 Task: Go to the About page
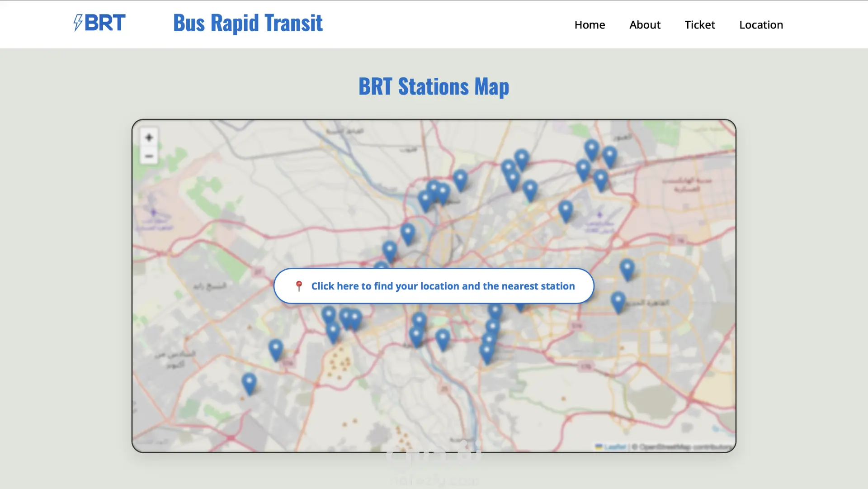645,25
